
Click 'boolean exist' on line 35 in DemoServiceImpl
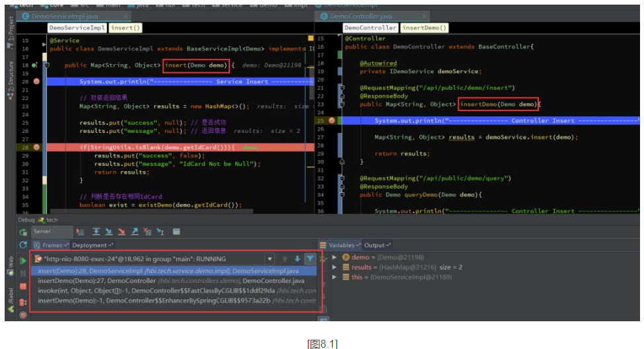(104, 205)
